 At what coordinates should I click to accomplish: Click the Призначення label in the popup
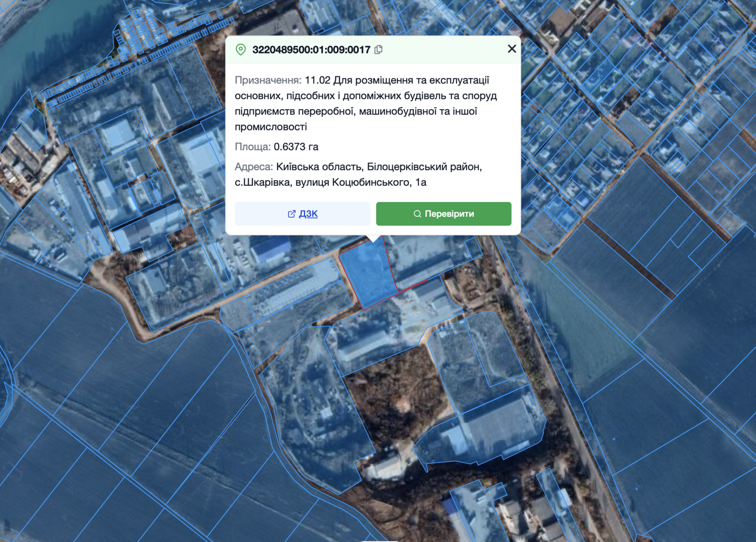[268, 80]
